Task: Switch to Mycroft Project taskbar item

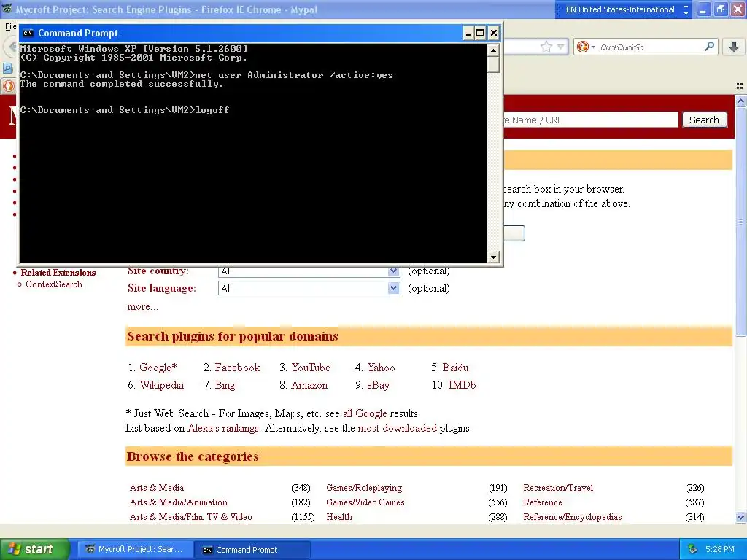Action: tap(135, 549)
